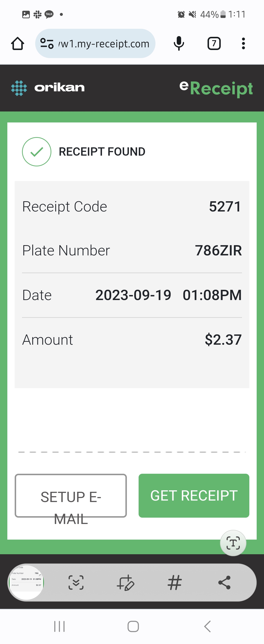
Task: Tap the microphone voice search icon
Action: pyautogui.click(x=179, y=43)
